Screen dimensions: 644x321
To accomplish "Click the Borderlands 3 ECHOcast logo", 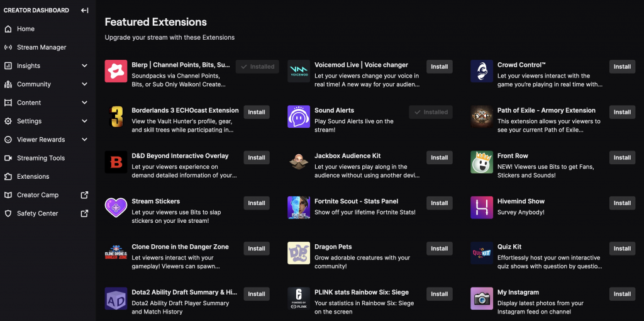I will pyautogui.click(x=116, y=116).
